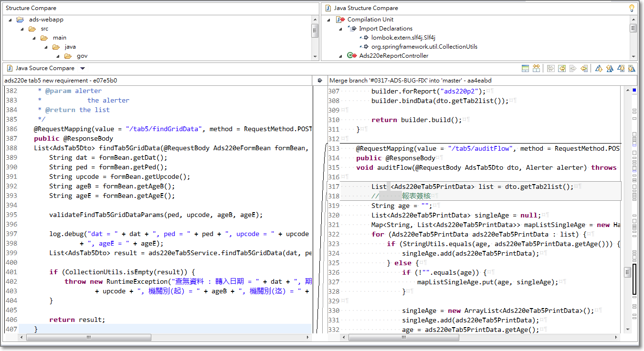Click the Java Source Compare pane icon

coord(10,68)
